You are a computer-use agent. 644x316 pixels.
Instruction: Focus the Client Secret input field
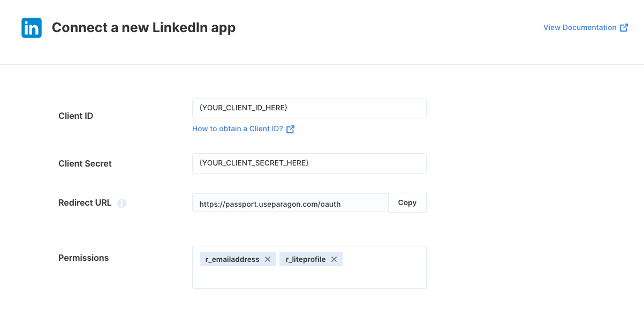coord(309,163)
